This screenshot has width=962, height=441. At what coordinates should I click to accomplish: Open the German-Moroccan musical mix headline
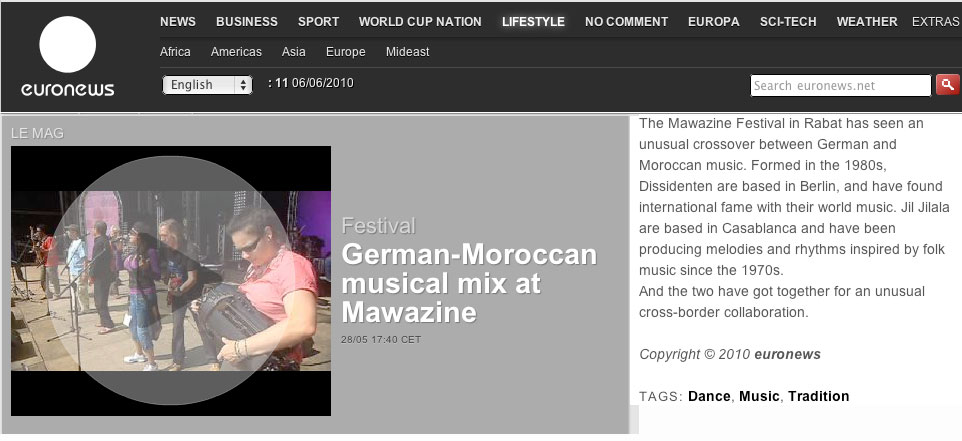469,283
